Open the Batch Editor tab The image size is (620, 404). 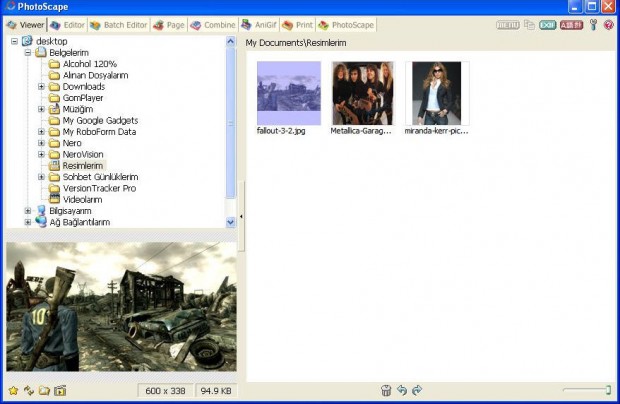[x=119, y=25]
